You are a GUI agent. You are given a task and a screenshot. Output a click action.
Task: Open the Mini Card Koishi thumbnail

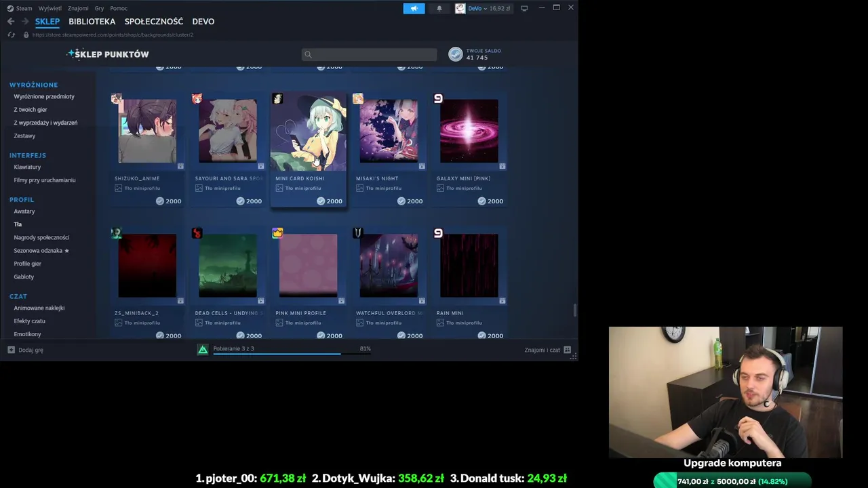coord(309,132)
